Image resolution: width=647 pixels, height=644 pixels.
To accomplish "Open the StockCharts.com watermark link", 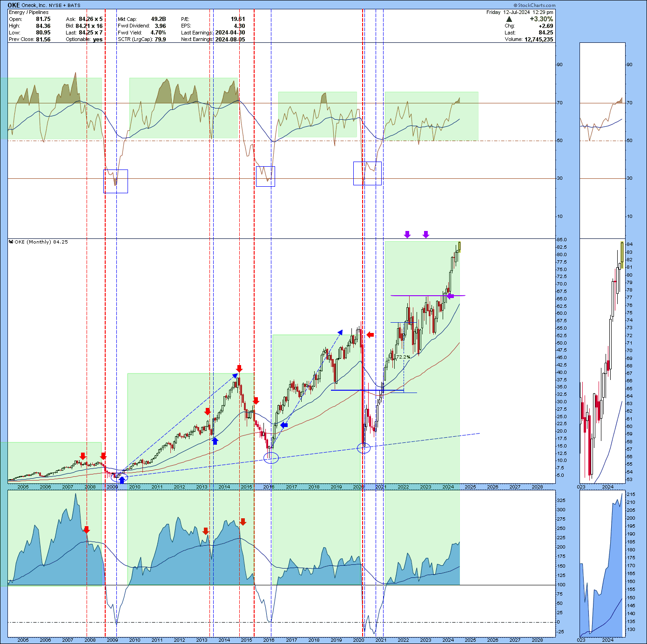I will (x=534, y=6).
